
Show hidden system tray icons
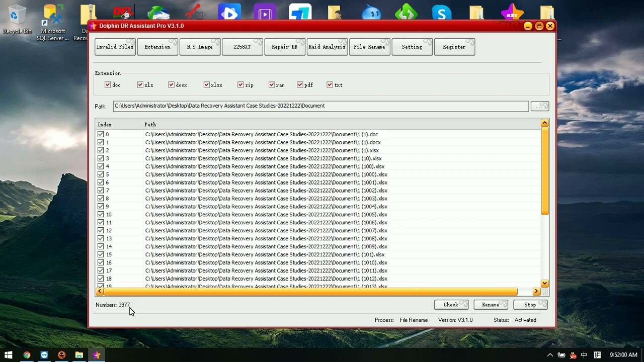(x=550, y=355)
